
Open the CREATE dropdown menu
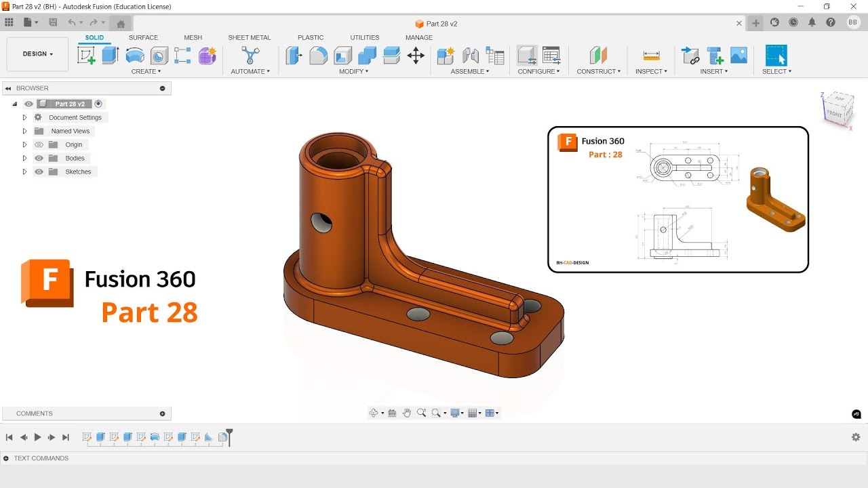146,71
